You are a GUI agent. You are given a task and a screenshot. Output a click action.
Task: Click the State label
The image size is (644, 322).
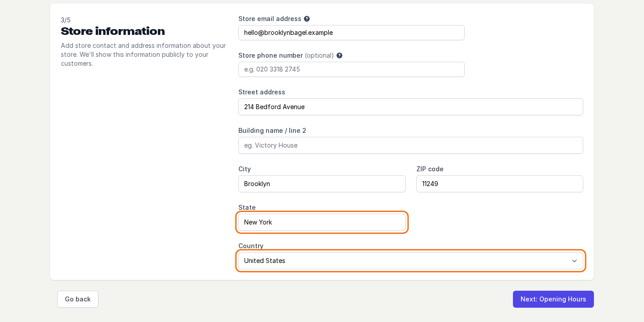(247, 208)
